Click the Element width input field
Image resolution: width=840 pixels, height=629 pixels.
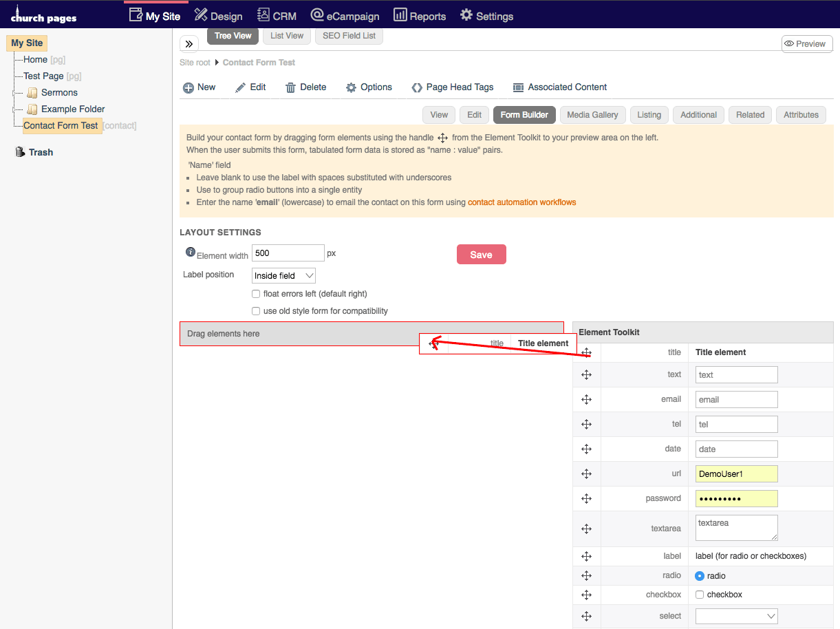coord(288,253)
